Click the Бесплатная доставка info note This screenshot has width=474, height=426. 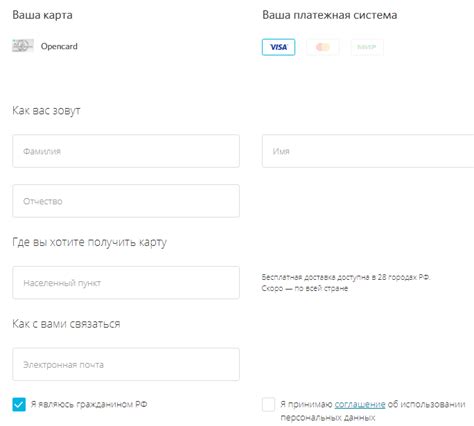pos(346,282)
